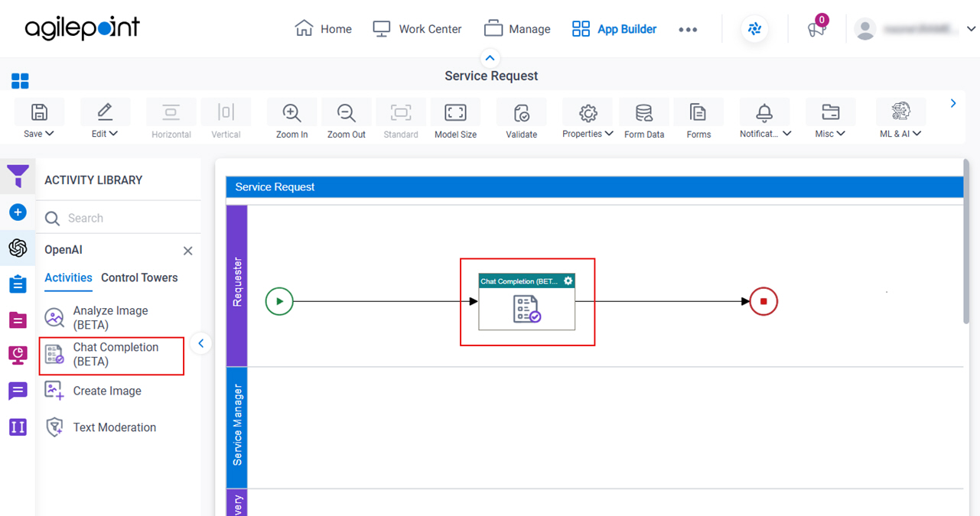Open Form Data
Viewport: 980px width, 516px height.
[644, 112]
